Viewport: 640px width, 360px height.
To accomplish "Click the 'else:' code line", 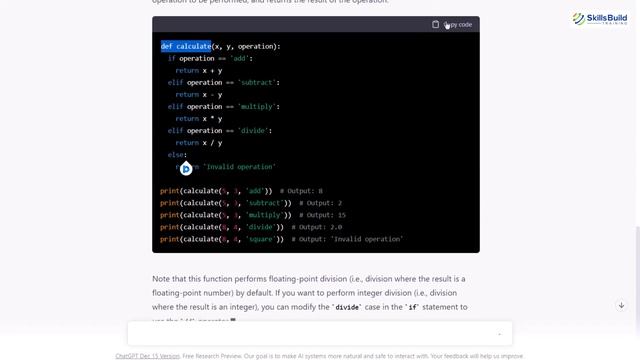I will pos(177,155).
